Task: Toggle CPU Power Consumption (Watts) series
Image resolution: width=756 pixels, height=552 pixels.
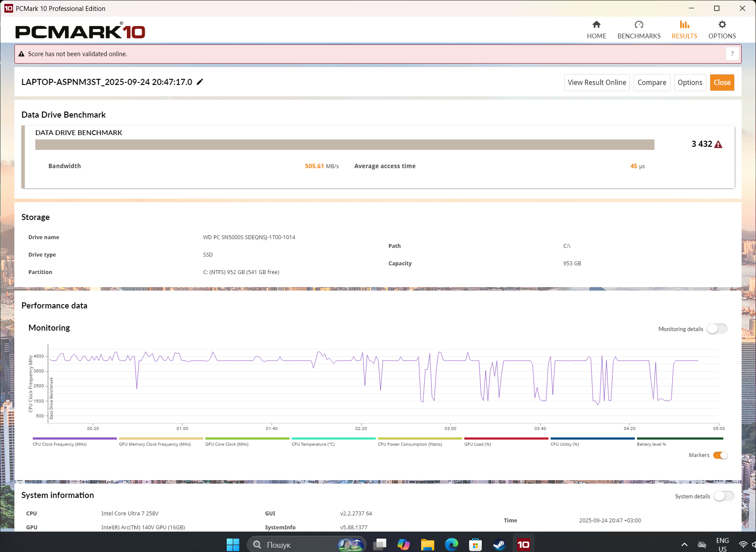Action: point(420,441)
